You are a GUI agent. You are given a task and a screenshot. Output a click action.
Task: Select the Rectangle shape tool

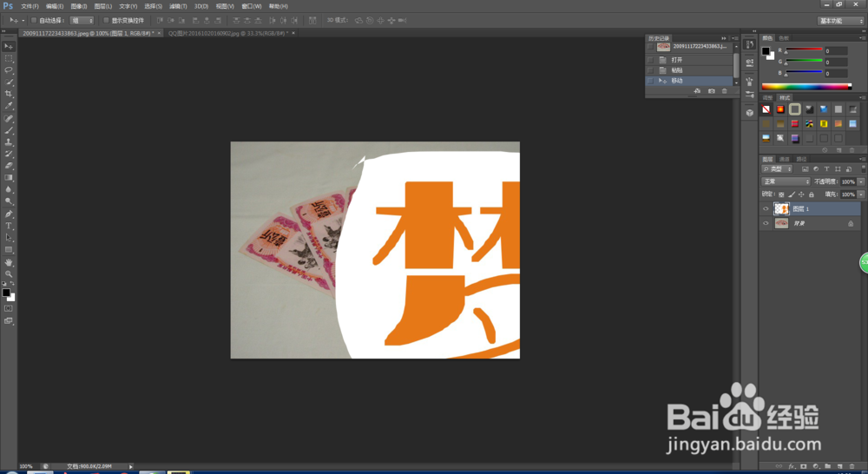9,250
